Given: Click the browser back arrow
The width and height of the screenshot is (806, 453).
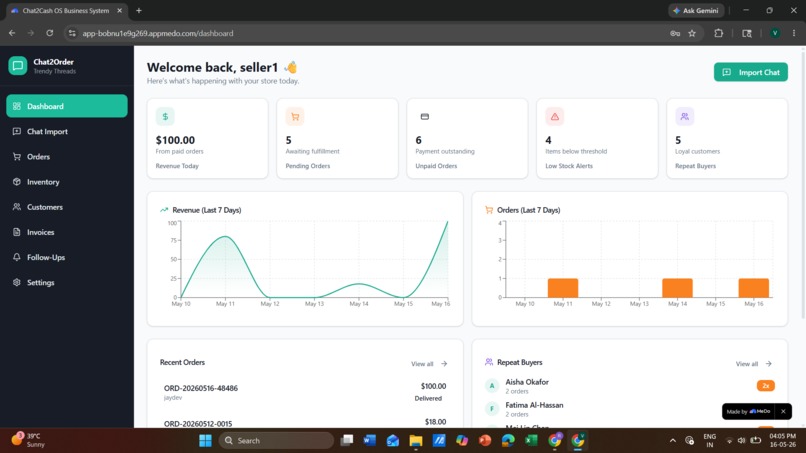Looking at the screenshot, I should [12, 33].
